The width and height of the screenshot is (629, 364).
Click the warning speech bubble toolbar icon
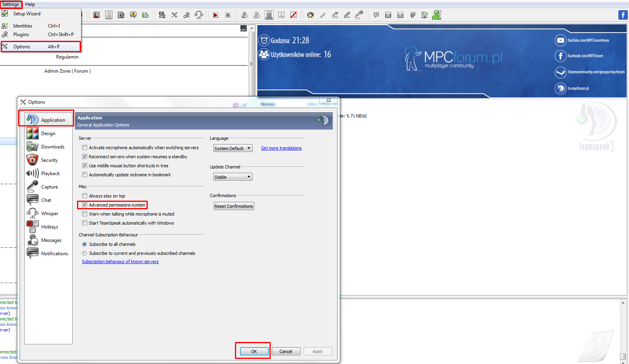tap(133, 15)
